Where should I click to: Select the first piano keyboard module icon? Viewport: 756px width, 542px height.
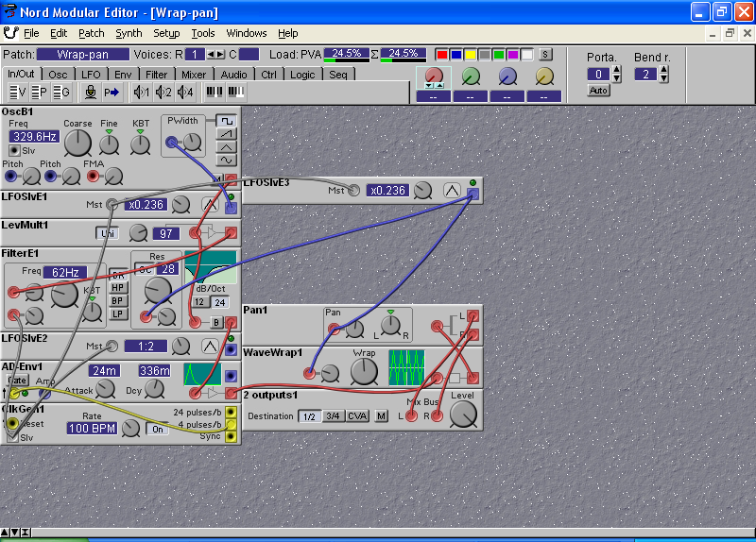[215, 92]
